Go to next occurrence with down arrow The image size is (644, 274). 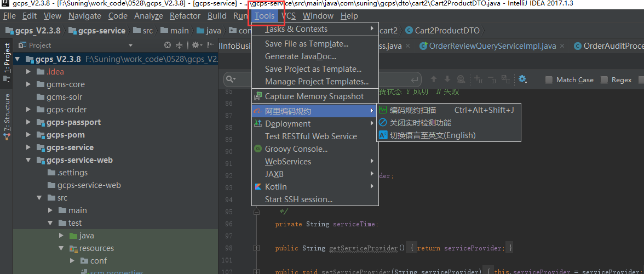447,79
